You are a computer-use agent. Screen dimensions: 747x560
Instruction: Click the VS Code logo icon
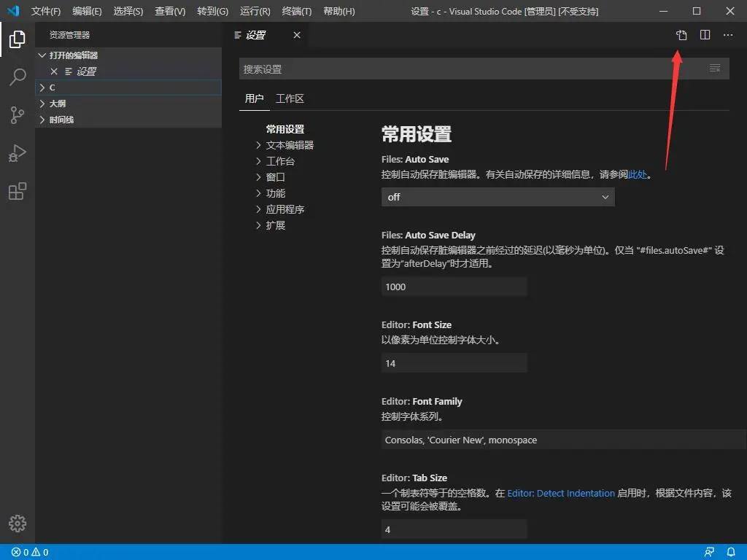(13, 10)
